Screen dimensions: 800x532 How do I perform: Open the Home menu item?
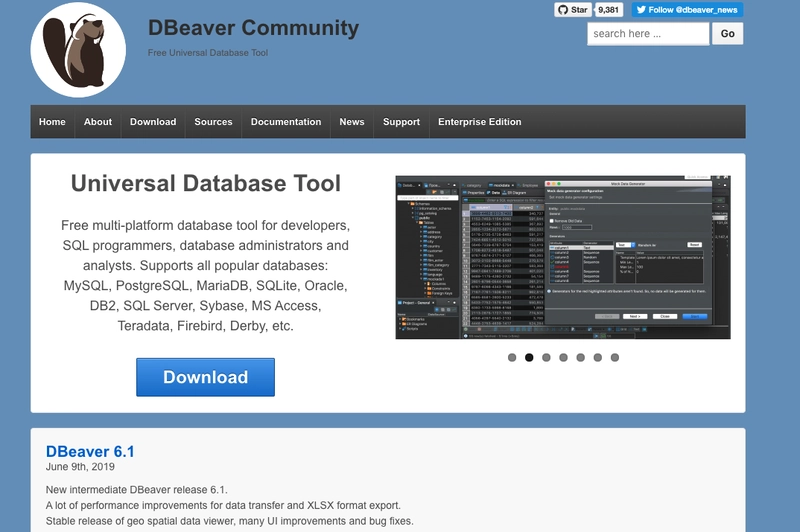52,122
